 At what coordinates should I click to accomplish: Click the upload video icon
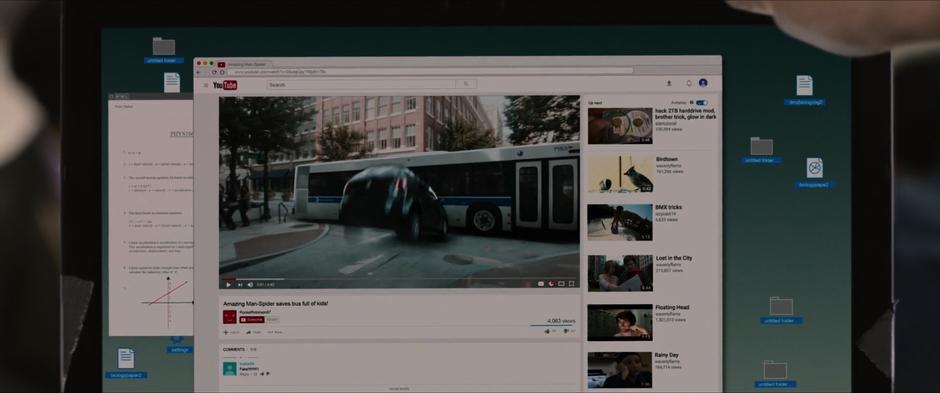[669, 83]
